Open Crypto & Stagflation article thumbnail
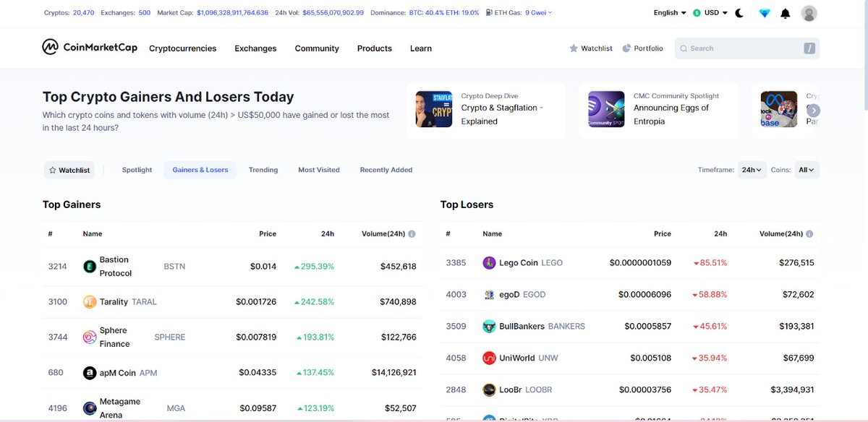The width and height of the screenshot is (868, 422). pos(434,109)
